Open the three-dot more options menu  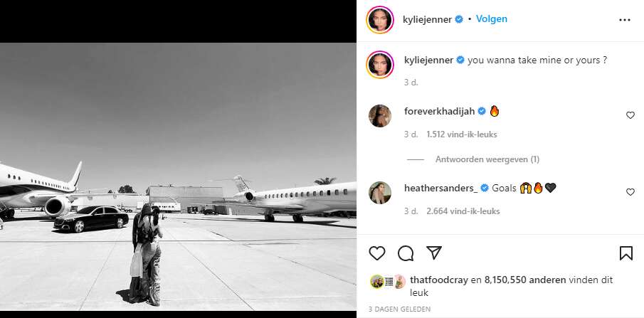tap(625, 20)
